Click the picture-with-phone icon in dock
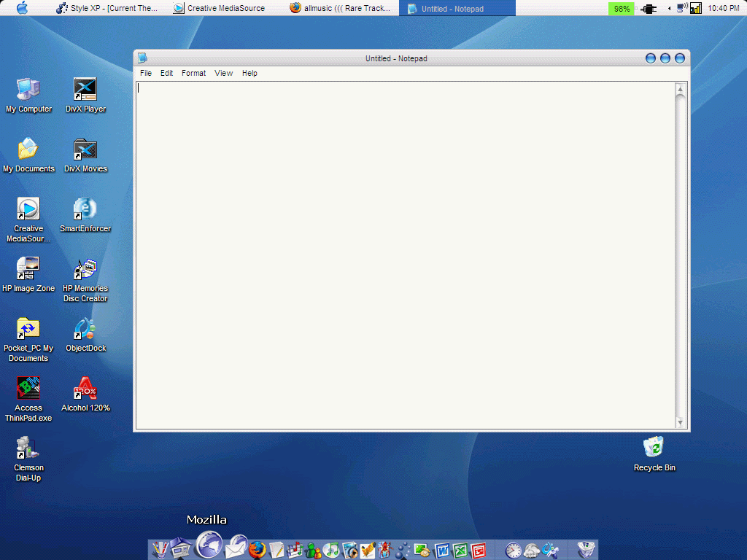 (x=422, y=550)
